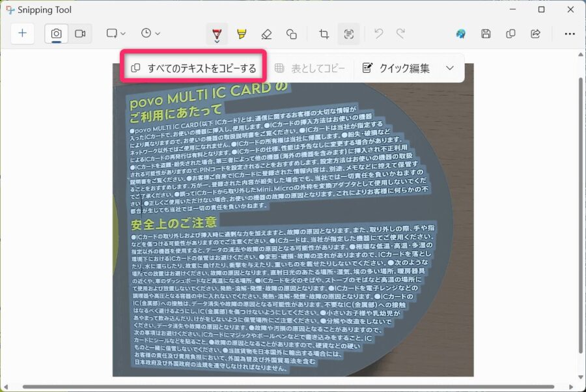
Task: Undo the last annotation
Action: pos(378,33)
